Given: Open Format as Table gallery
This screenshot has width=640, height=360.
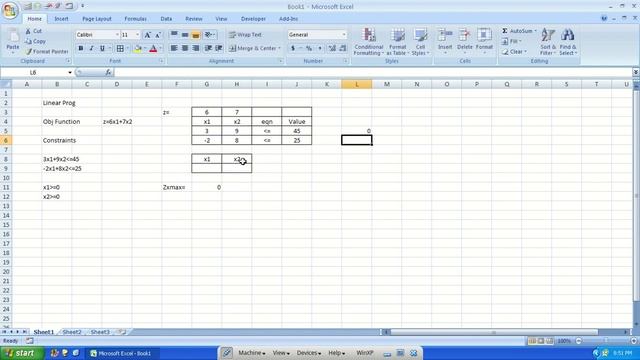Looking at the screenshot, I should pos(397,42).
